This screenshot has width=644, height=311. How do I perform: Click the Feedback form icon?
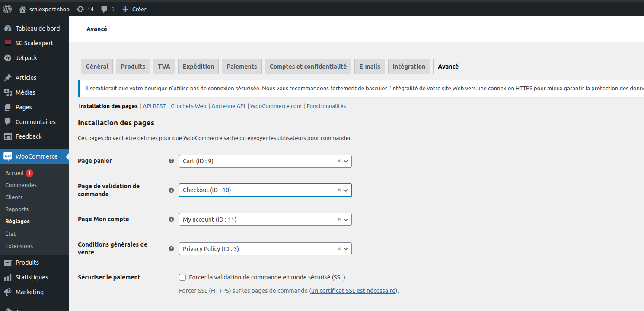point(8,136)
